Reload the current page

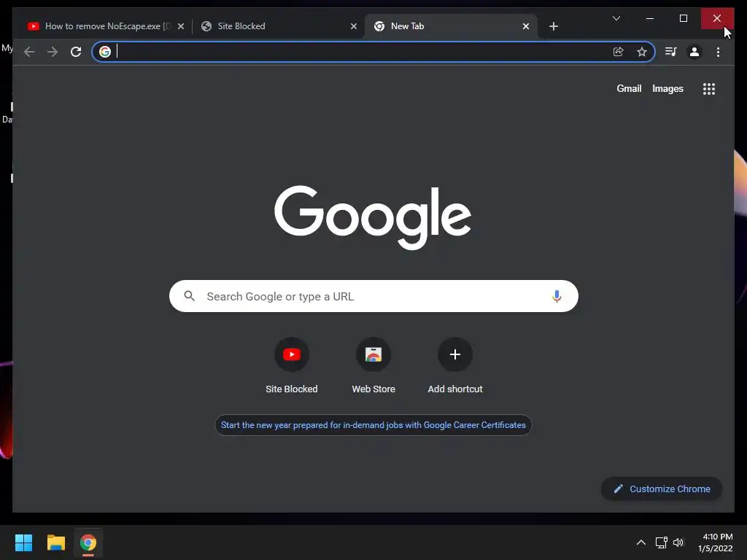point(76,52)
